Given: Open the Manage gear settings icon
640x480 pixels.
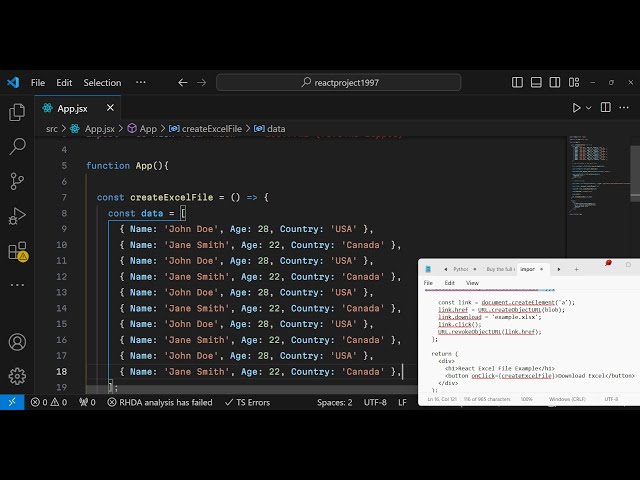Looking at the screenshot, I should 17,376.
